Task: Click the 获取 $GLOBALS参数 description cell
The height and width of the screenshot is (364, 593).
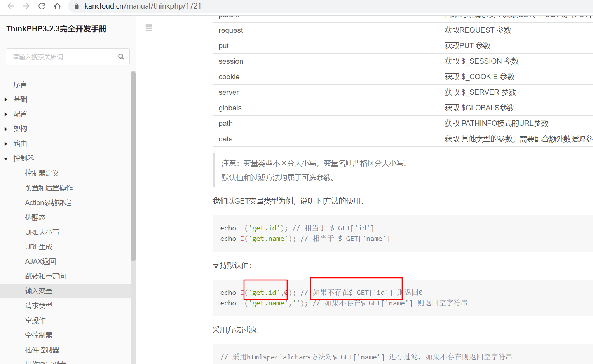Action: point(516,108)
